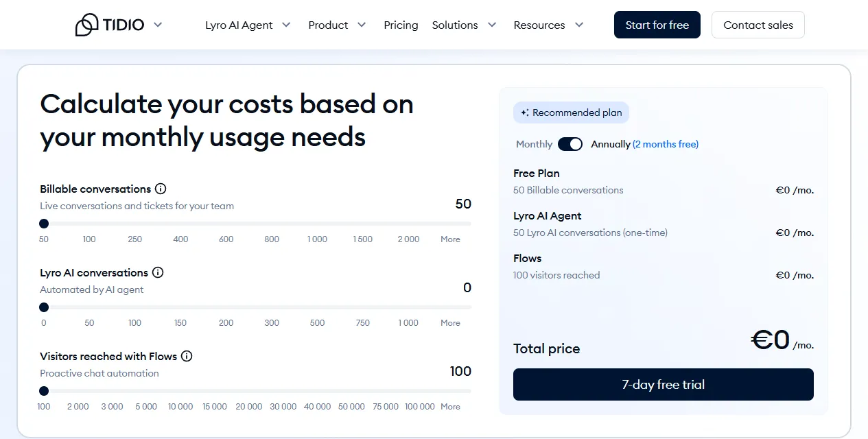Choose More on Flows visitors scale
Image resolution: width=868 pixels, height=439 pixels.
[x=450, y=407]
